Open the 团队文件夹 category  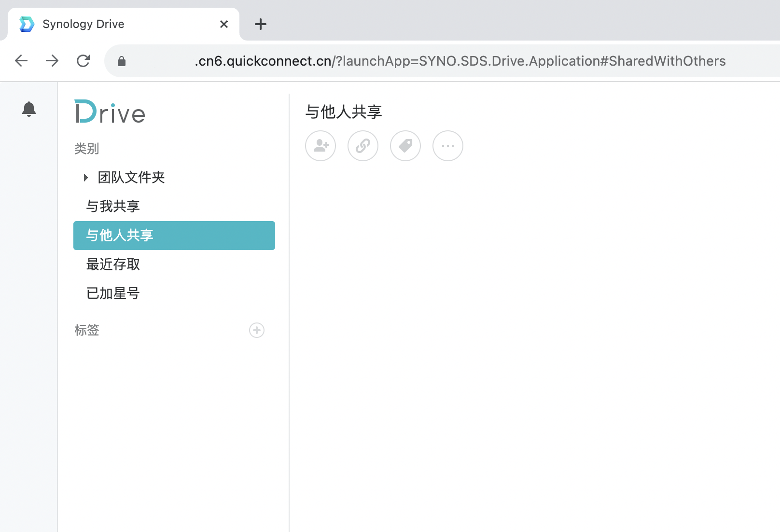(x=131, y=178)
